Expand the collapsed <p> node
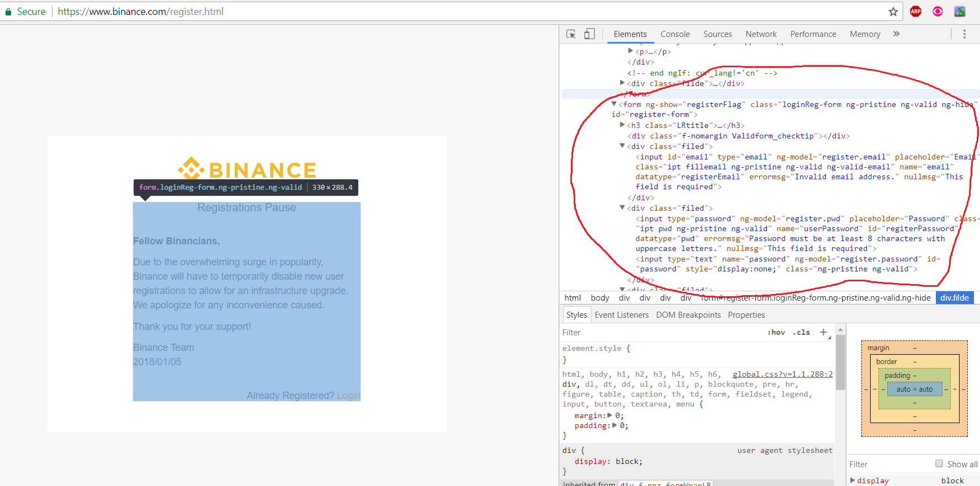 click(x=631, y=51)
